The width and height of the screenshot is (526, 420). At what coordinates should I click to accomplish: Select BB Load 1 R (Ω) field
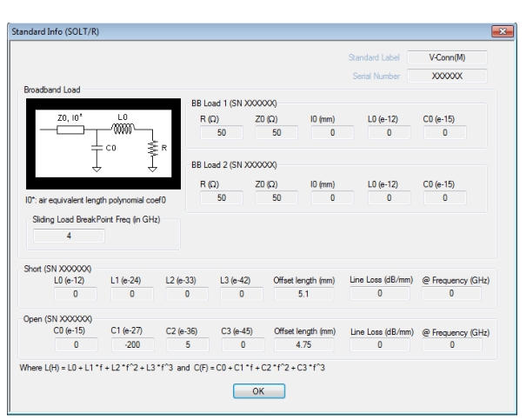[x=222, y=132]
